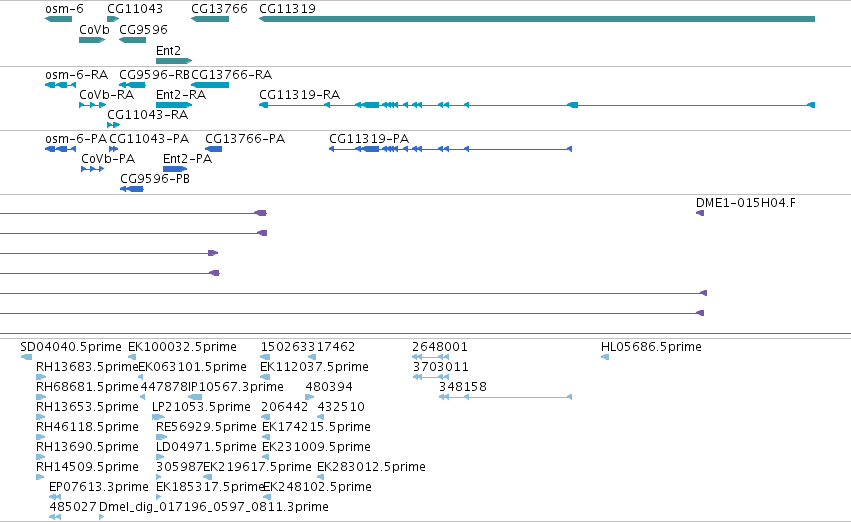
Task: Select the 2648001 alignment feature
Action: (x=430, y=357)
